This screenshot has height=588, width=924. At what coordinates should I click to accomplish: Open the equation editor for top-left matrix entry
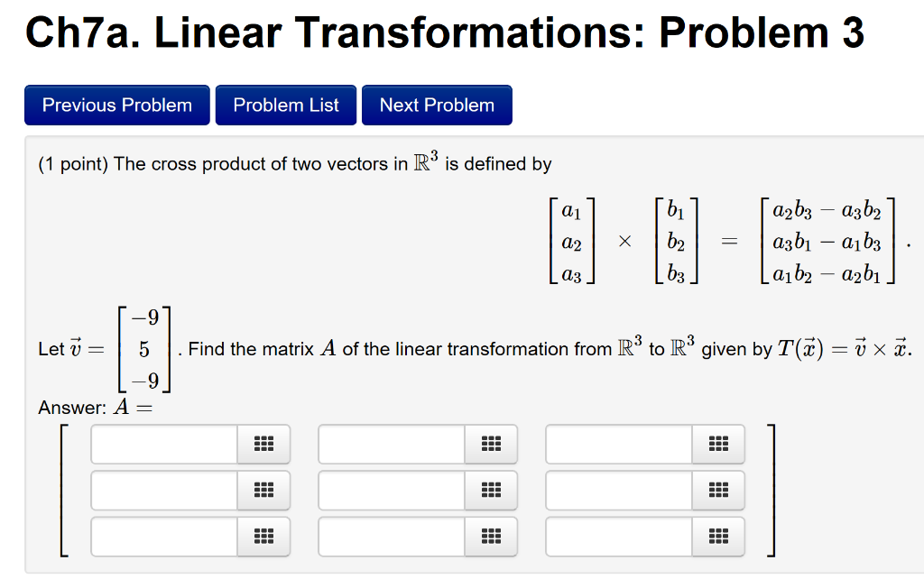click(265, 444)
